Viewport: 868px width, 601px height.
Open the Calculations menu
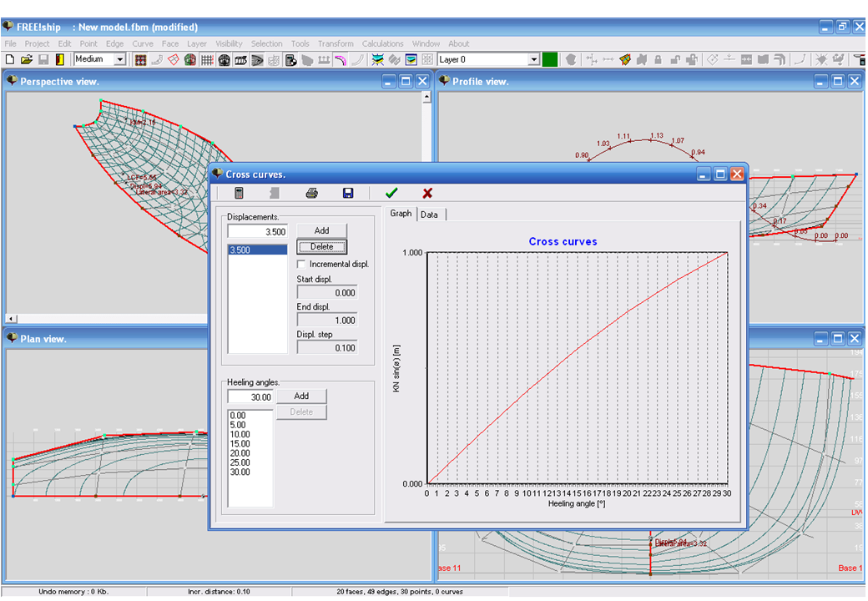(382, 43)
